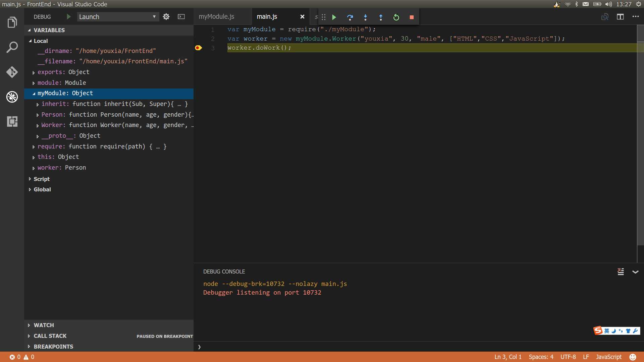
Task: Open the Wi-Fi network indicator
Action: [568, 4]
